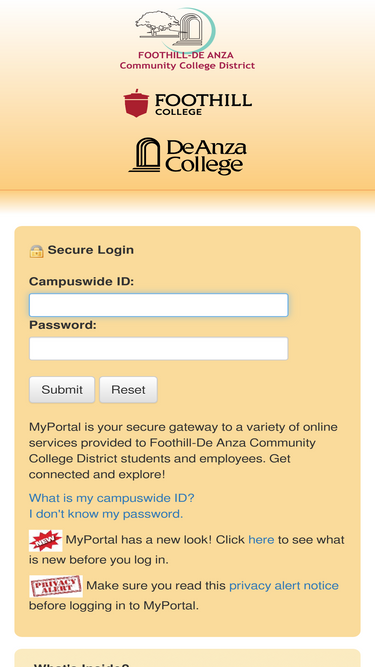This screenshot has height=667, width=375.
Task: Click the FOOTHILL COLLEGE wordmark text
Action: point(203,104)
